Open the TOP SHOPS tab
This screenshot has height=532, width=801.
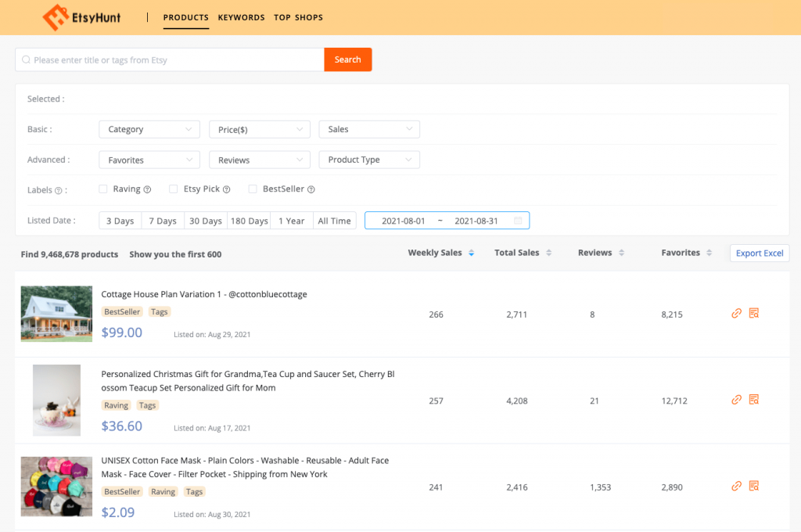(298, 17)
